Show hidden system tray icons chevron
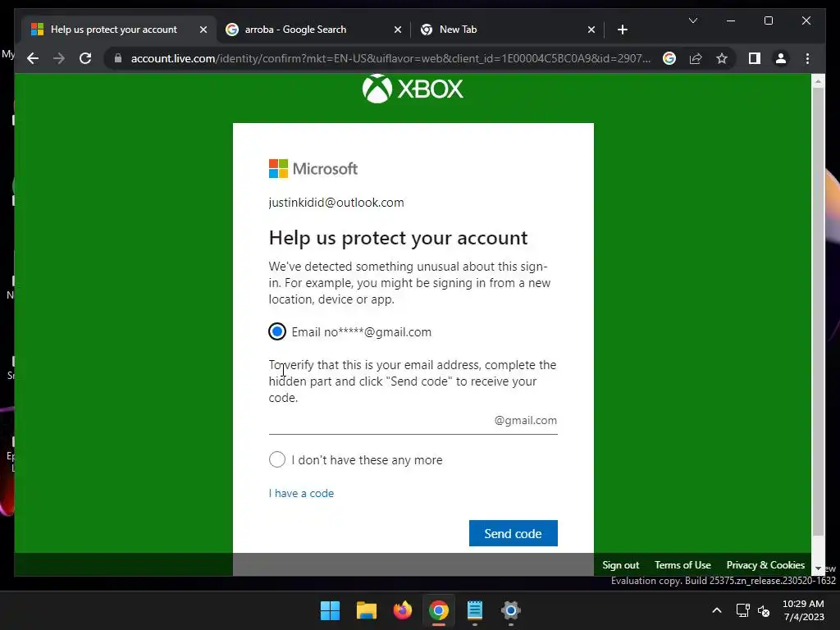840x630 pixels. [x=717, y=610]
